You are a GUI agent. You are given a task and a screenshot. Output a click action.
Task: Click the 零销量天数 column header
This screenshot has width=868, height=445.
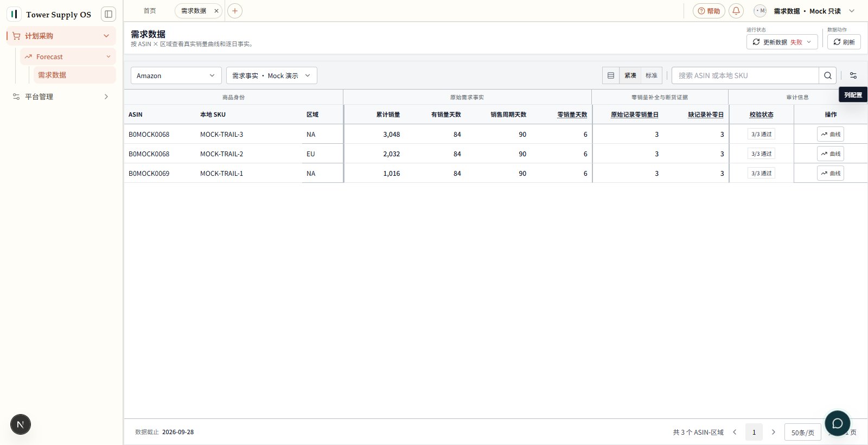[x=572, y=115]
